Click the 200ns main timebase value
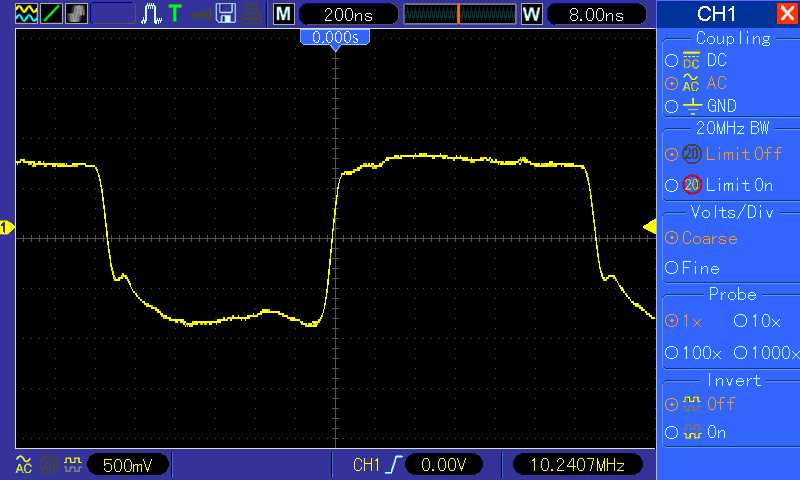Viewport: 800px width, 480px height. [x=348, y=14]
